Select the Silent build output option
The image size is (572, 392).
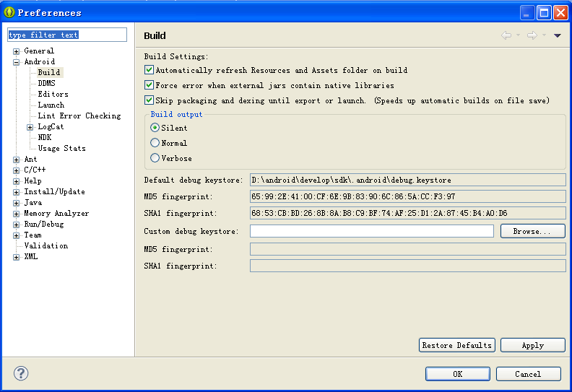155,128
